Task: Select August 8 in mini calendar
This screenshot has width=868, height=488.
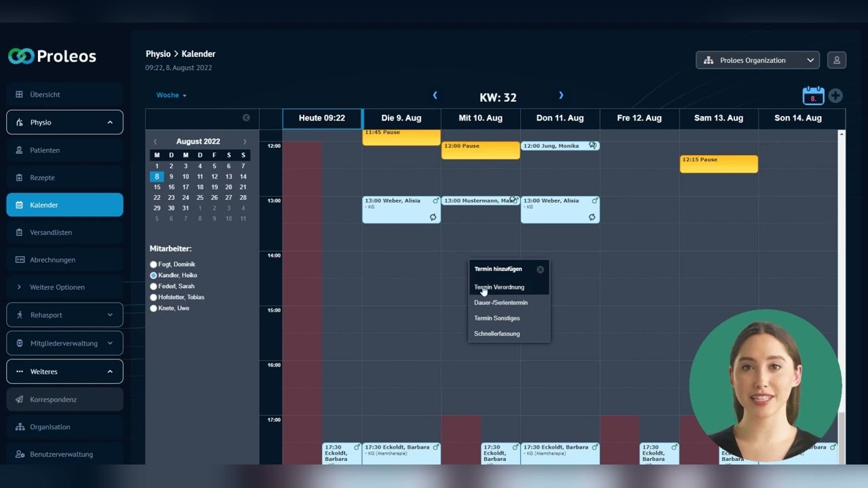Action: pos(157,176)
